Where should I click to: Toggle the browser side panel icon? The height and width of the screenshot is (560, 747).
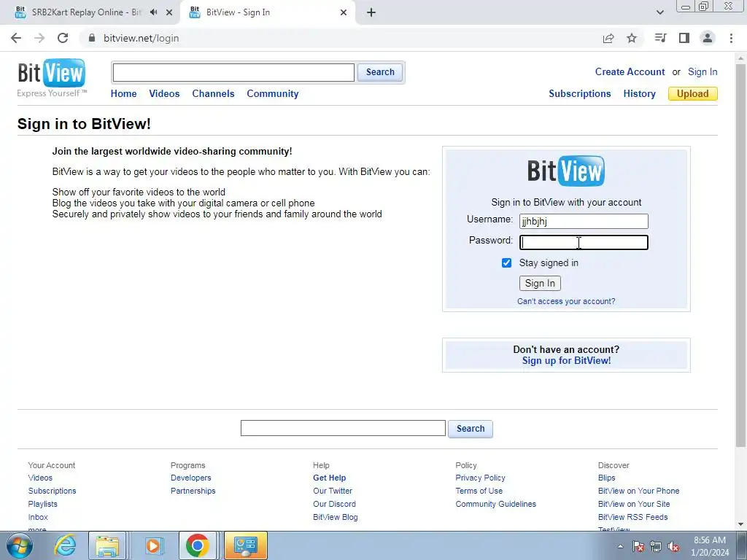pos(684,38)
